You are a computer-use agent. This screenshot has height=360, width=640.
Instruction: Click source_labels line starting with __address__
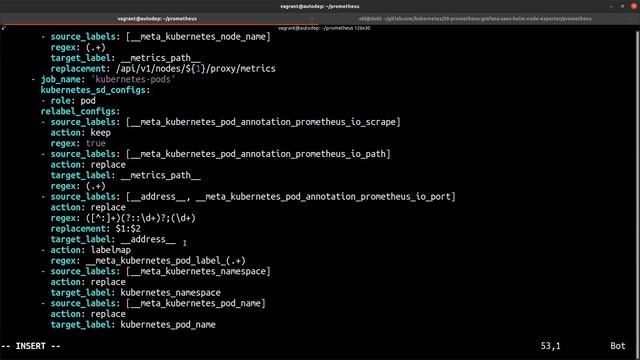pyautogui.click(x=248, y=197)
